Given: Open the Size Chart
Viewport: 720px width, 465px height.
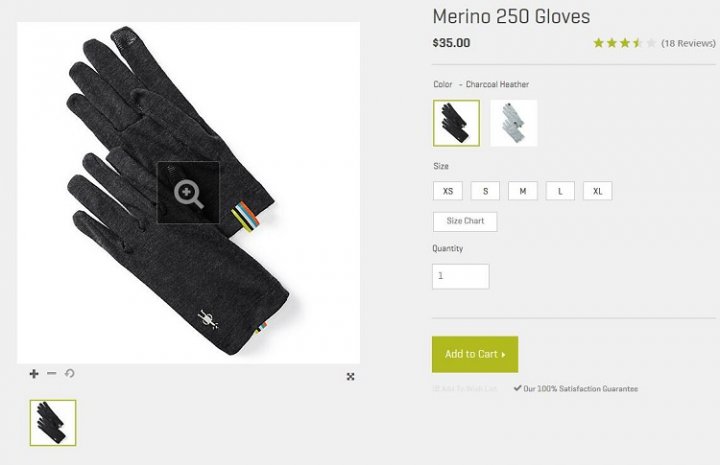Looking at the screenshot, I should click(465, 222).
